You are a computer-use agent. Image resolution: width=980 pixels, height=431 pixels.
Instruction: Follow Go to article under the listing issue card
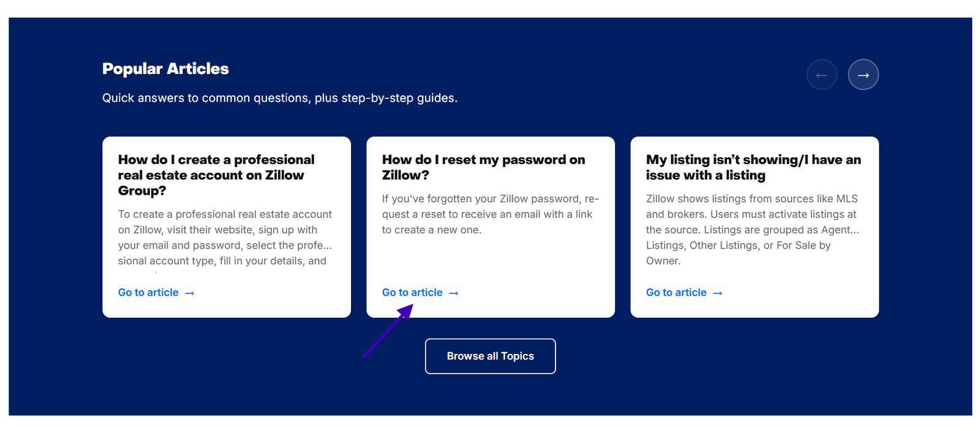coord(676,292)
